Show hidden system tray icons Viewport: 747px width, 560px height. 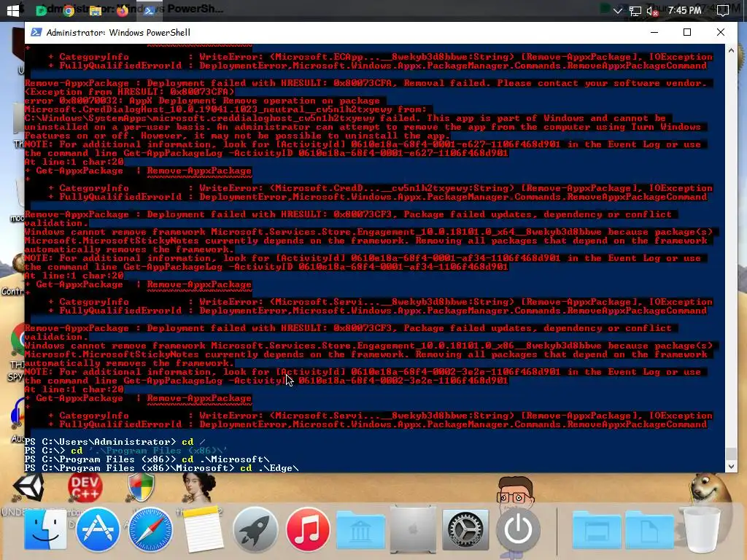tap(617, 10)
